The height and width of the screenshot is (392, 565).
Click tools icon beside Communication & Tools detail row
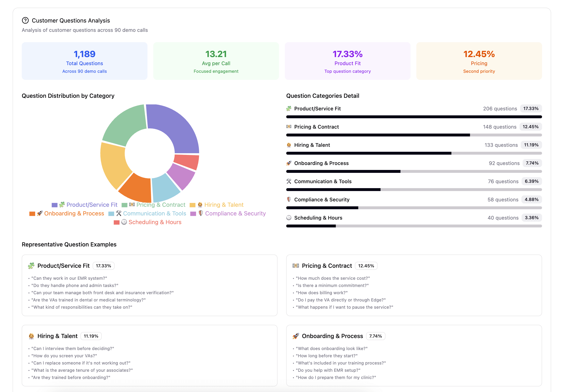[x=289, y=181]
